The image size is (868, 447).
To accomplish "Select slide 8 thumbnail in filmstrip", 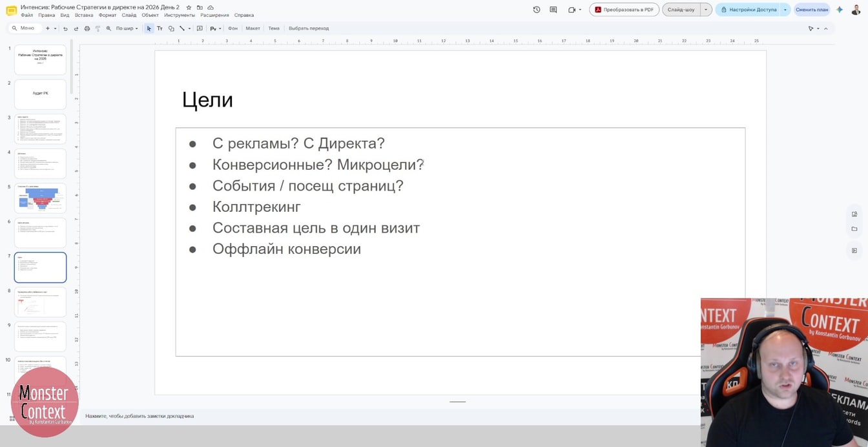I will click(40, 302).
